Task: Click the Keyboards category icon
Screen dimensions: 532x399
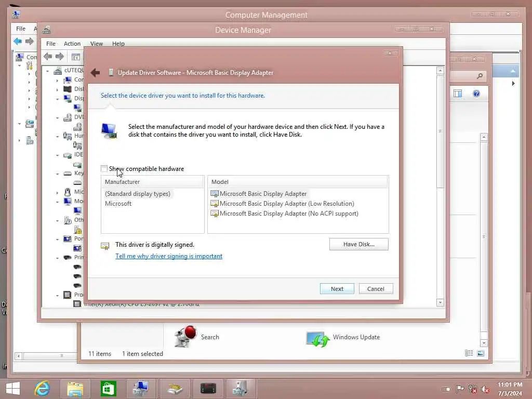Action: (68, 174)
